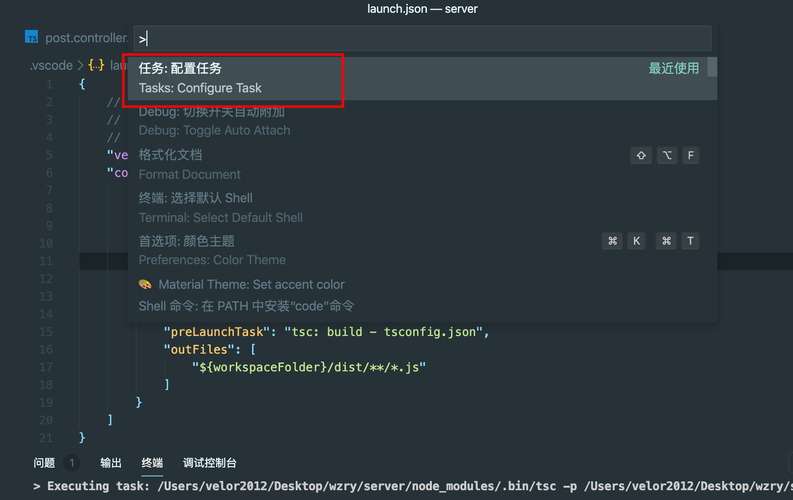Screen dimensions: 793x500
Task: Click the F key hint for Format Document
Action: (x=690, y=155)
